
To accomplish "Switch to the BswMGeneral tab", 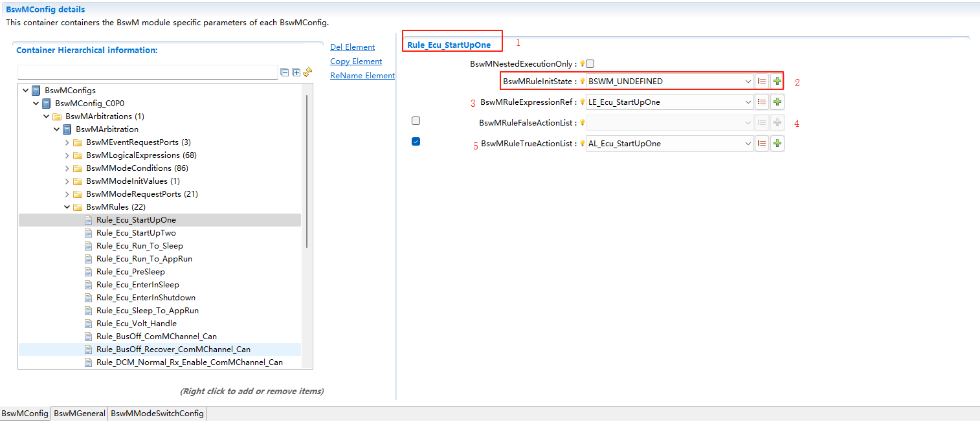I will click(80, 414).
